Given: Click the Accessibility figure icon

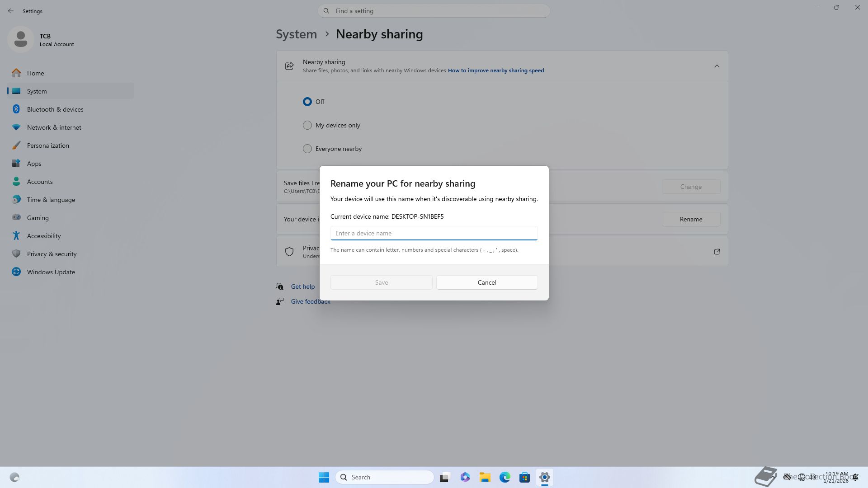Looking at the screenshot, I should tap(16, 236).
